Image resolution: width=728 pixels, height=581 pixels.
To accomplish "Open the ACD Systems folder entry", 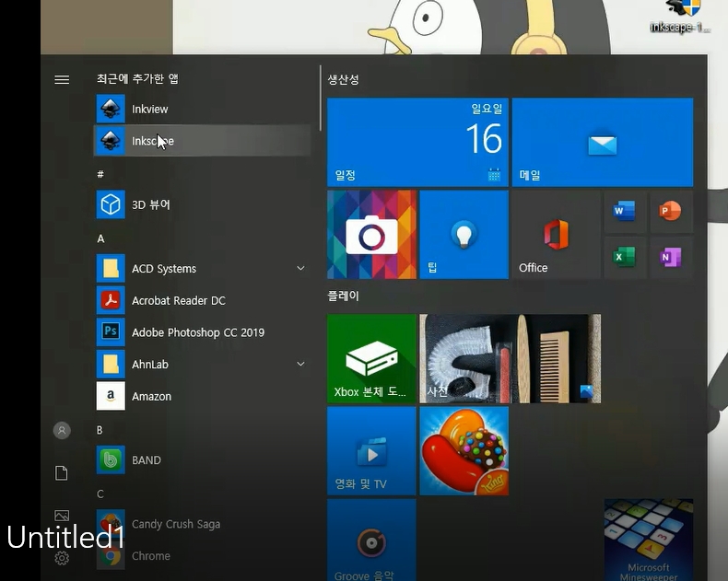I will click(x=203, y=268).
